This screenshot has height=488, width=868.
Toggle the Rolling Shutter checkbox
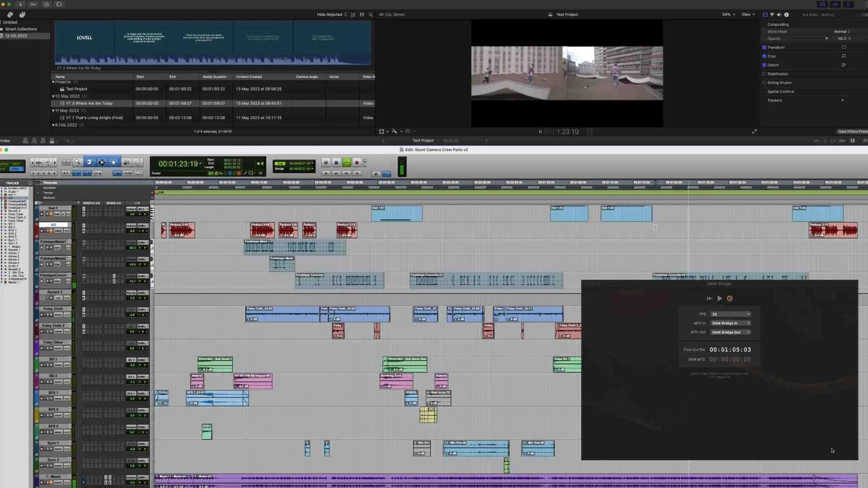[x=764, y=83]
